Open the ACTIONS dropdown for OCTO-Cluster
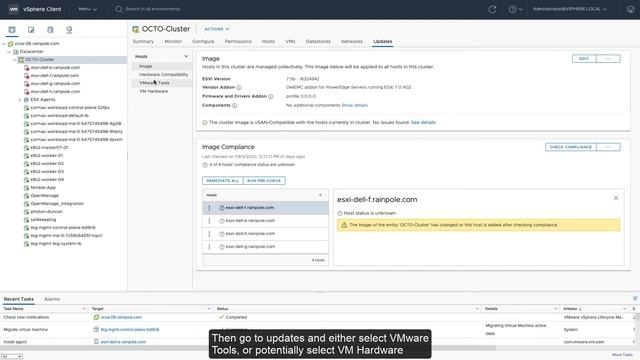Screen dimensions: 640x360 click(x=216, y=29)
